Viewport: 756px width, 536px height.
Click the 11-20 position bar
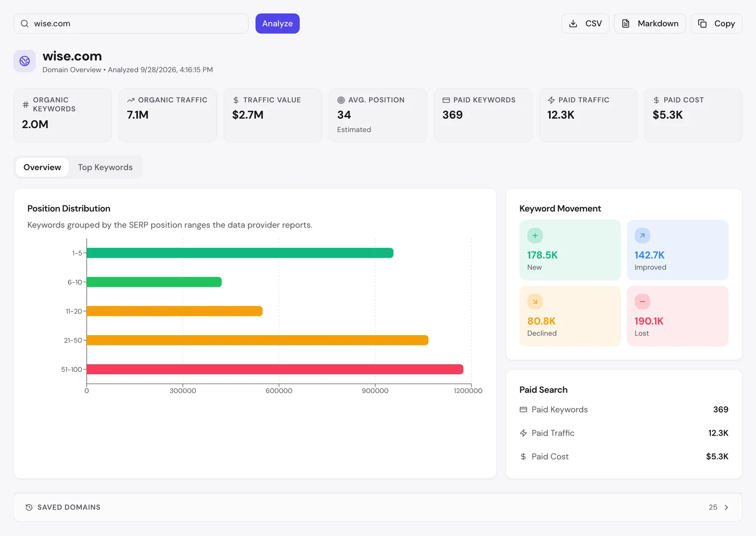(x=175, y=311)
